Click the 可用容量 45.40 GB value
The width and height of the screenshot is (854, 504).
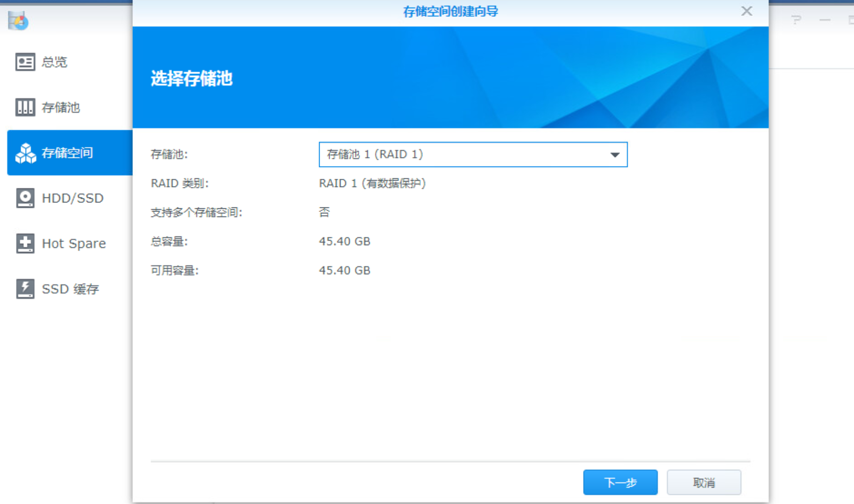point(345,270)
